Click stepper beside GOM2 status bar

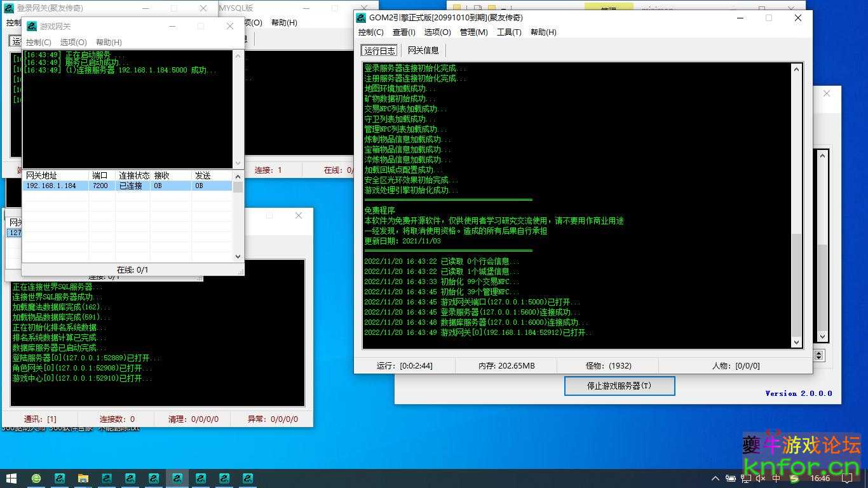[819, 356]
